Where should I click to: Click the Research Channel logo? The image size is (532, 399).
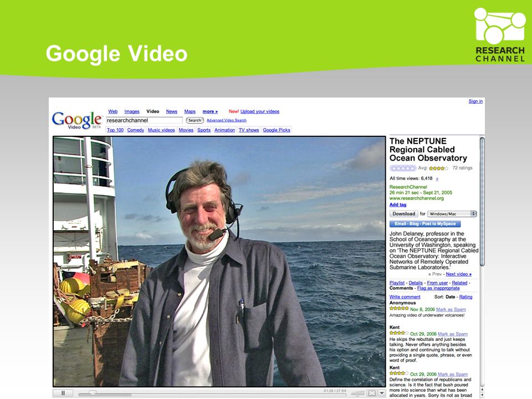click(500, 35)
